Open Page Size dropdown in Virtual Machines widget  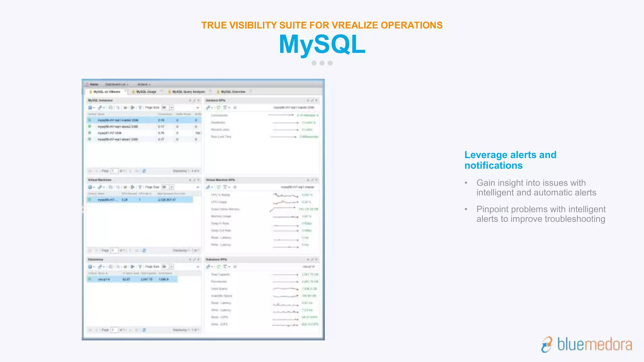point(171,187)
